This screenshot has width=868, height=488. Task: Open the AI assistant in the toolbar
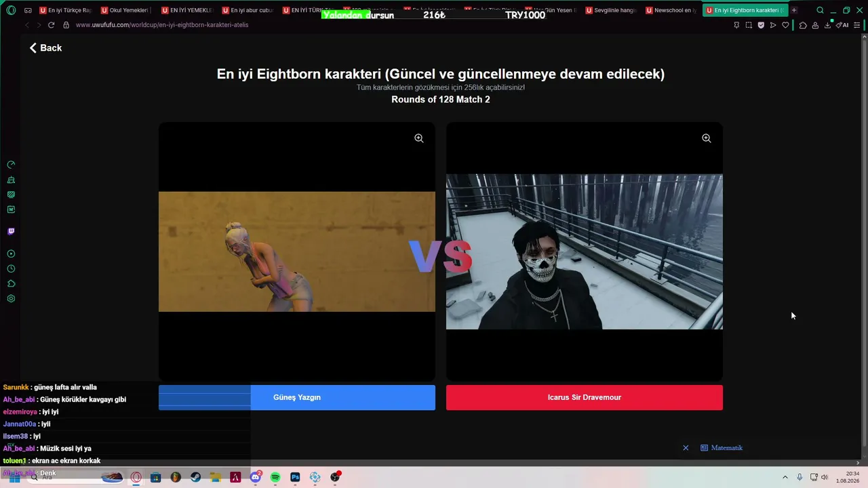tap(842, 25)
